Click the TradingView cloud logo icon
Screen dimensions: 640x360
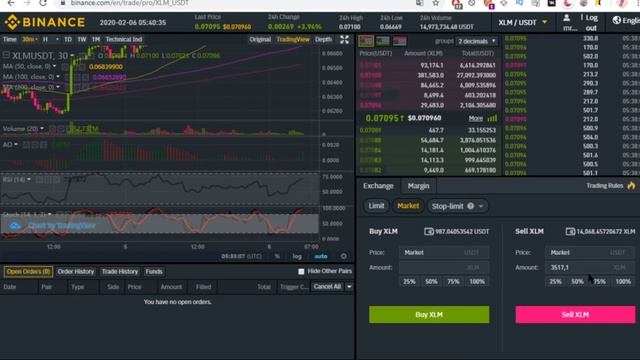(x=15, y=225)
